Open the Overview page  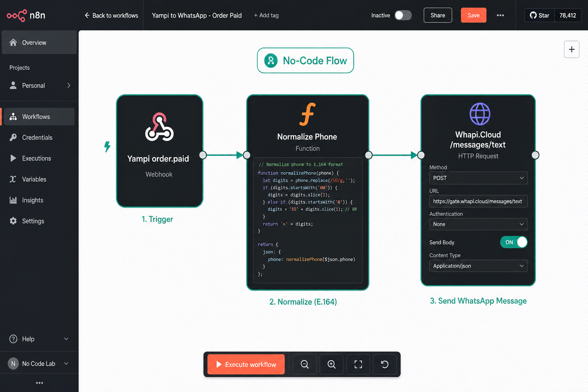[x=39, y=42]
